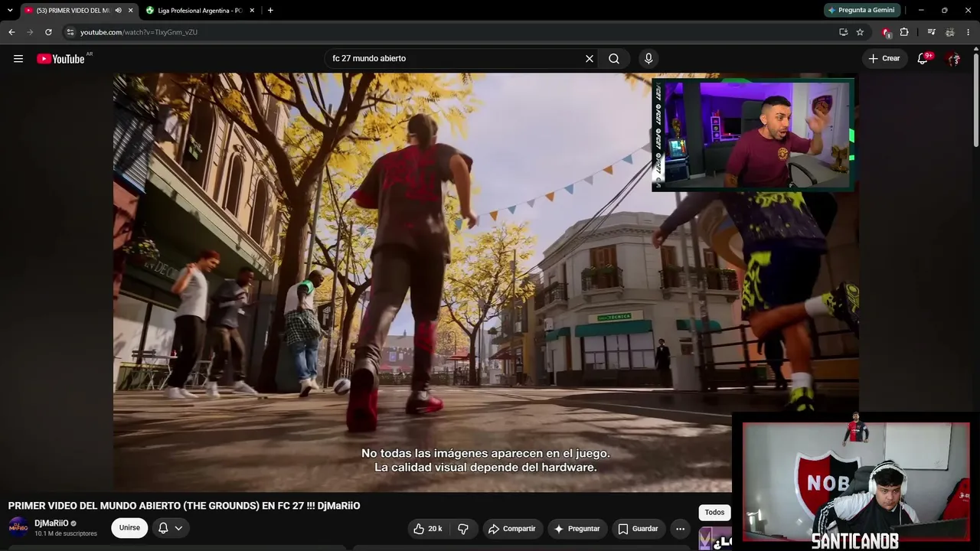Close the PRIMER VIDEO YouTube tab
The image size is (980, 551).
130,10
